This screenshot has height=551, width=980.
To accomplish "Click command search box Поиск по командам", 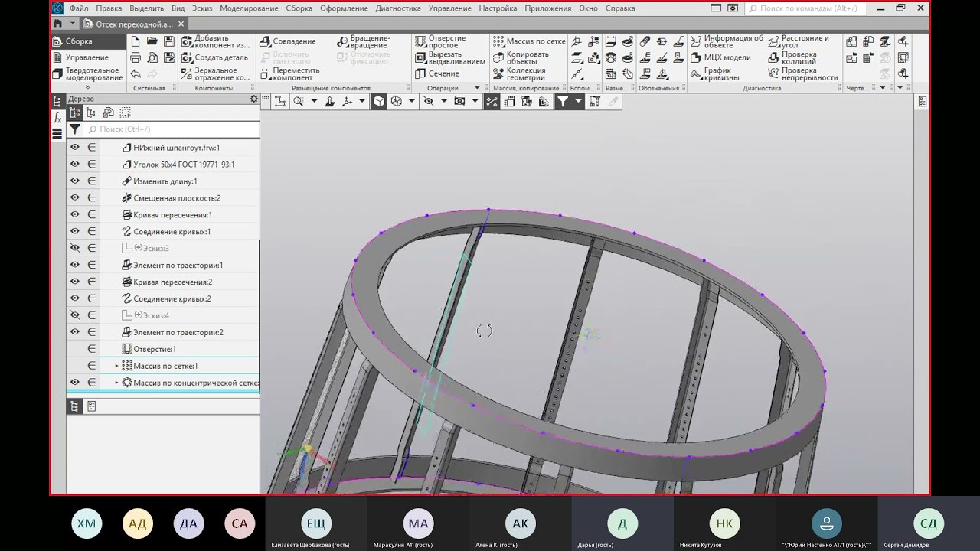I will pyautogui.click(x=805, y=8).
